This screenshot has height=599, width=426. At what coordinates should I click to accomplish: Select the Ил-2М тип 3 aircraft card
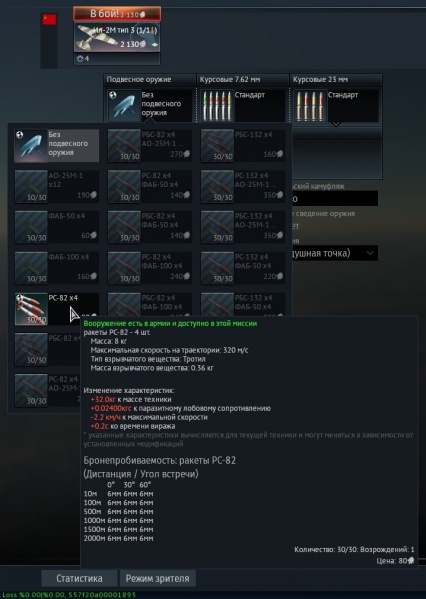point(117,37)
